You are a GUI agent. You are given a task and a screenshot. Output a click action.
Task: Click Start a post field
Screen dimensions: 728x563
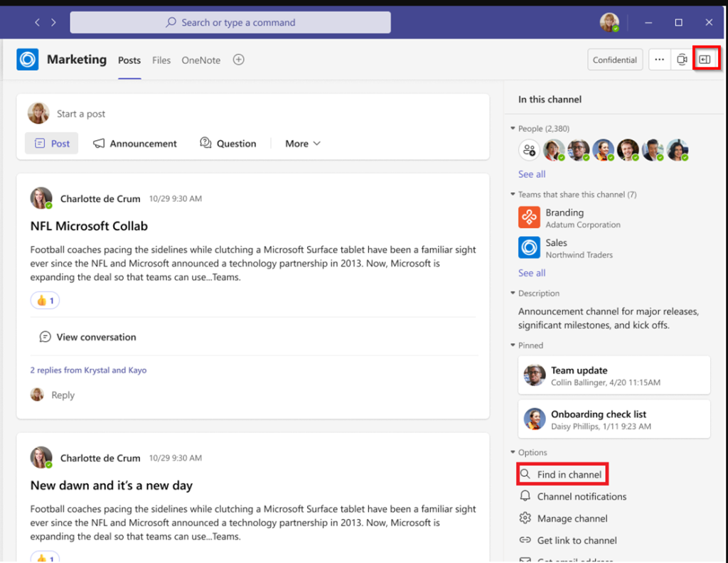click(81, 114)
